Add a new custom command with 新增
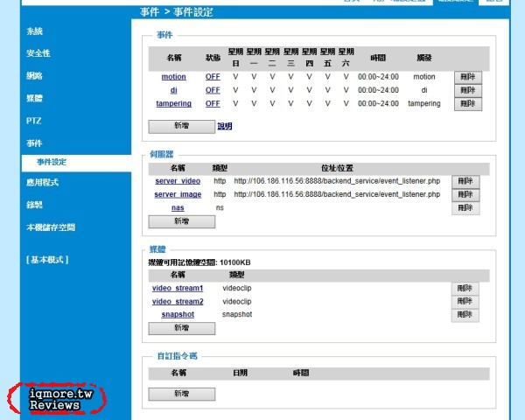This screenshot has width=525, height=420. pyautogui.click(x=182, y=395)
